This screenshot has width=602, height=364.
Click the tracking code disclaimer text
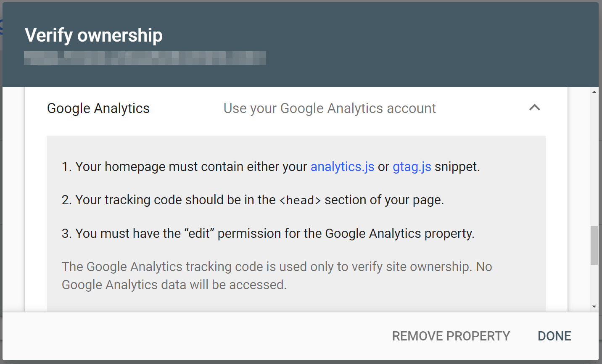(277, 275)
